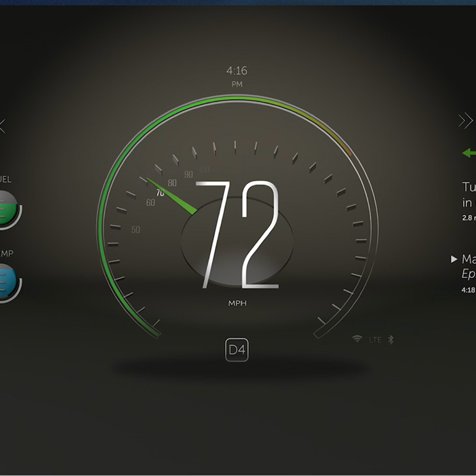Click the large 72 speed readout
The image size is (476, 476).
[237, 234]
